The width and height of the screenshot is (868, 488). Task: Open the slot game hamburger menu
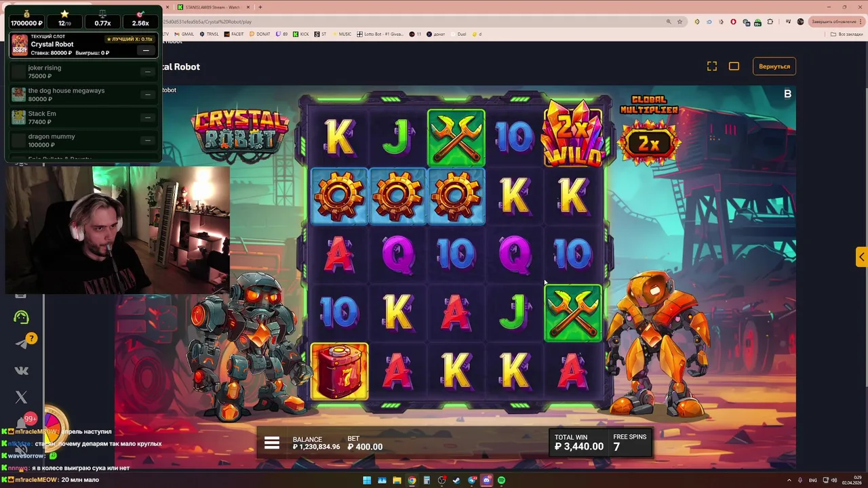[272, 443]
